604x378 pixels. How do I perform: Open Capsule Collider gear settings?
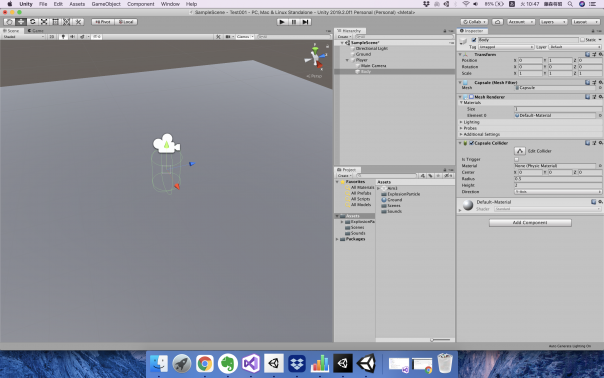coord(600,143)
